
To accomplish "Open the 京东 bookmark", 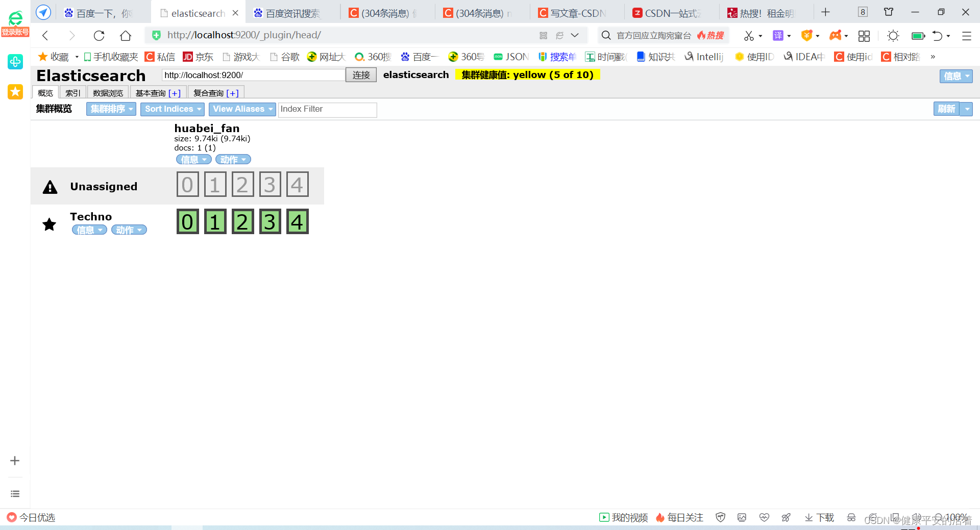I will click(198, 57).
